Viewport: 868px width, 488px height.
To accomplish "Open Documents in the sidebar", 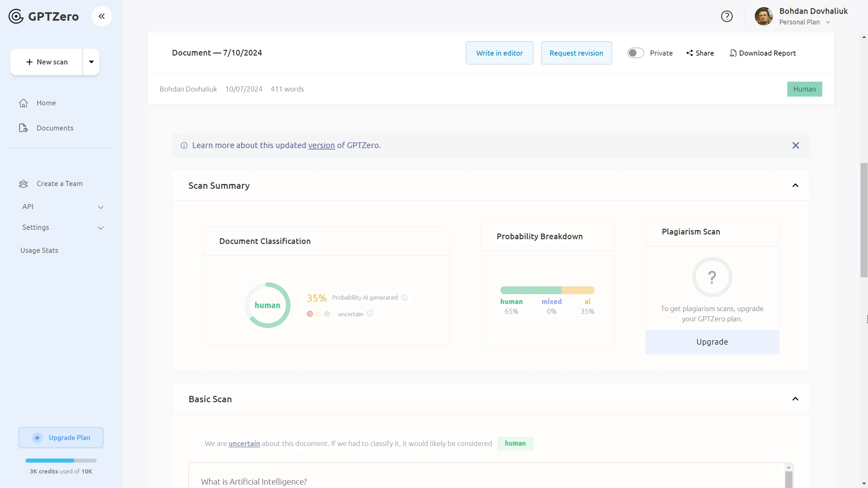I will coord(55,128).
